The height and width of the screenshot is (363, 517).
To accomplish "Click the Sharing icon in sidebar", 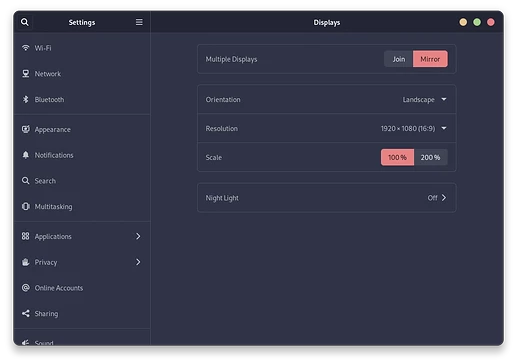I will point(25,313).
